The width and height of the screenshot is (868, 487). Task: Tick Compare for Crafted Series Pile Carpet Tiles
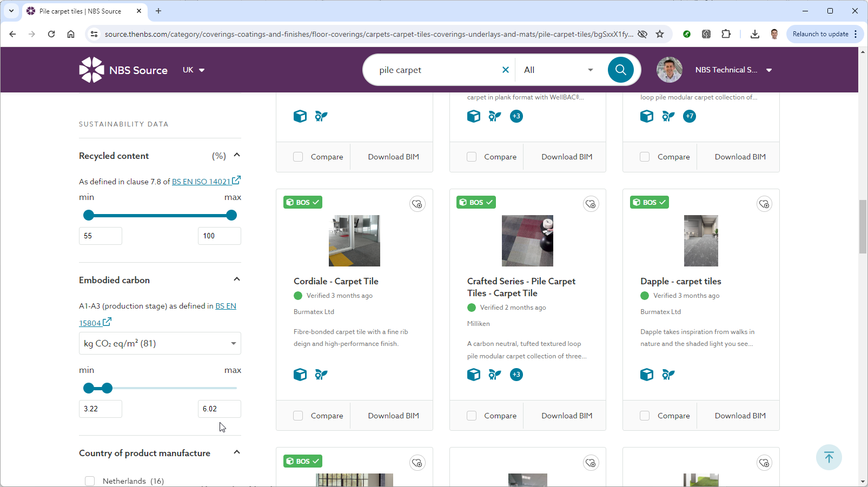point(472,416)
